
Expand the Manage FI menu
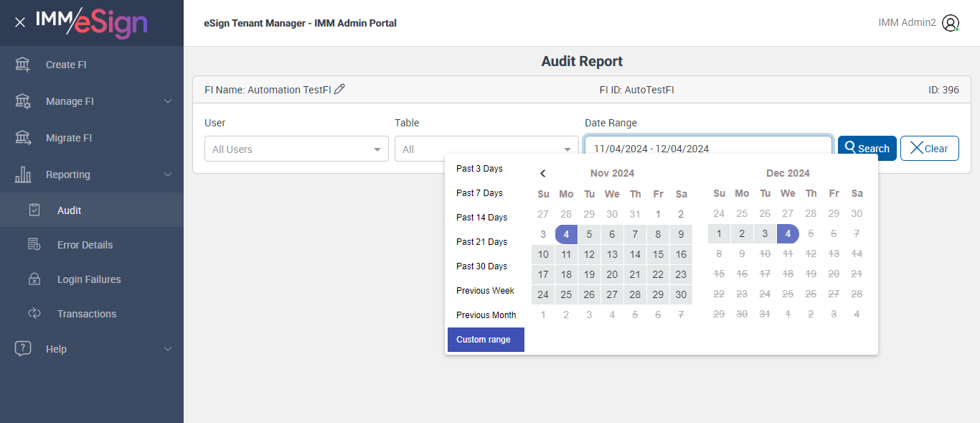click(x=168, y=101)
